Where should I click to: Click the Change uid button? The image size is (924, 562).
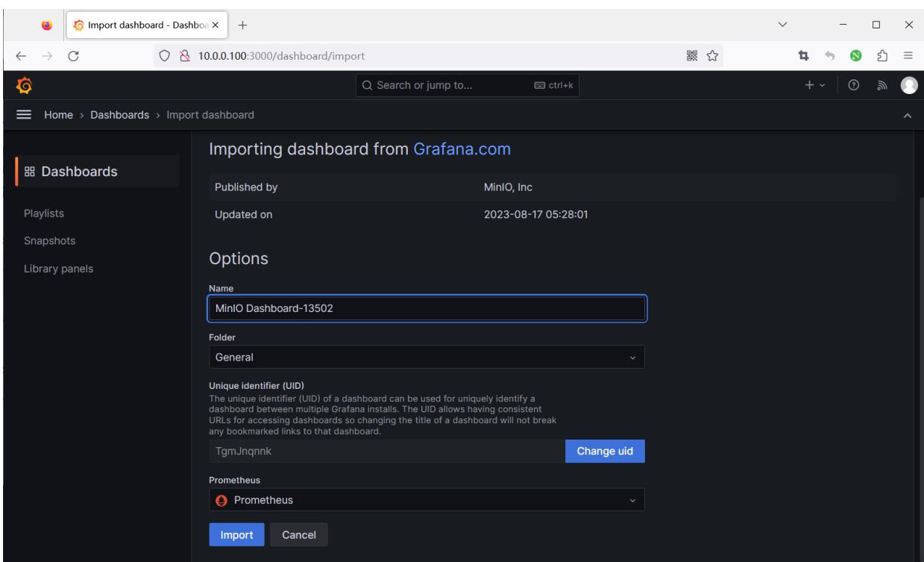point(605,452)
